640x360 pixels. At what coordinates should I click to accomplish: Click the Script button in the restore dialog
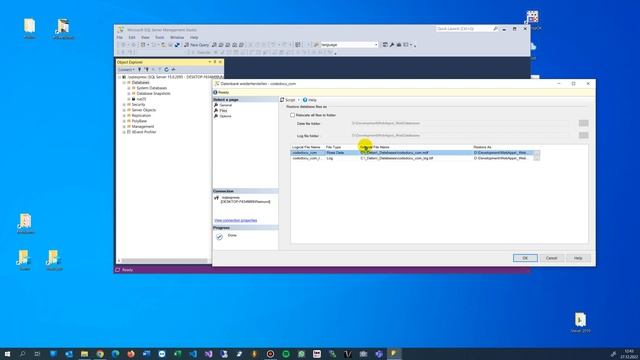click(287, 100)
